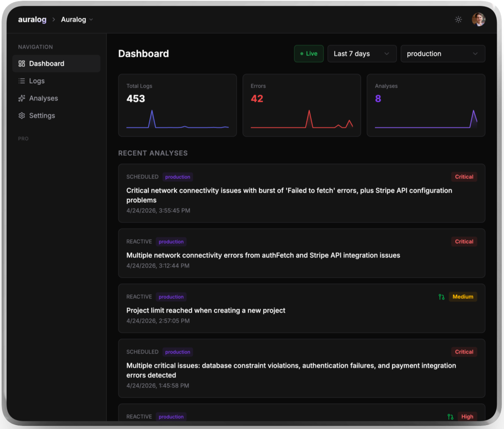Image resolution: width=504 pixels, height=429 pixels.
Task: Open the user profile avatar
Action: pyautogui.click(x=478, y=19)
